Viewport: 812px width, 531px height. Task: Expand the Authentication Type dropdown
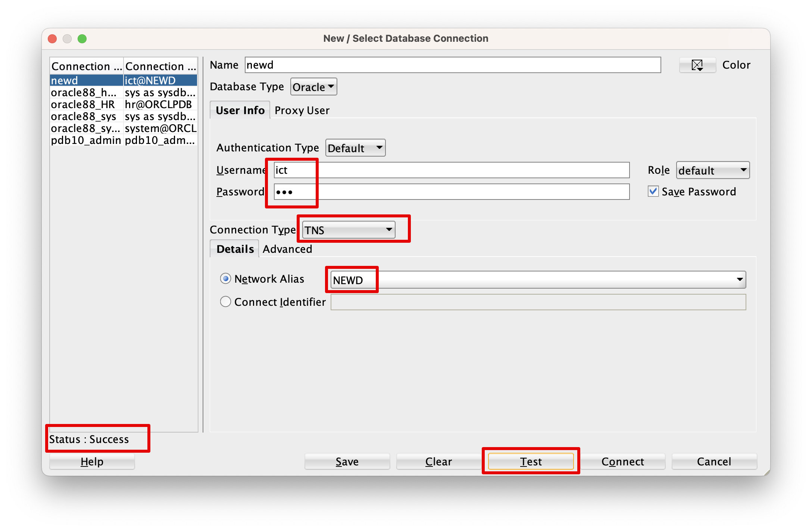click(x=355, y=148)
